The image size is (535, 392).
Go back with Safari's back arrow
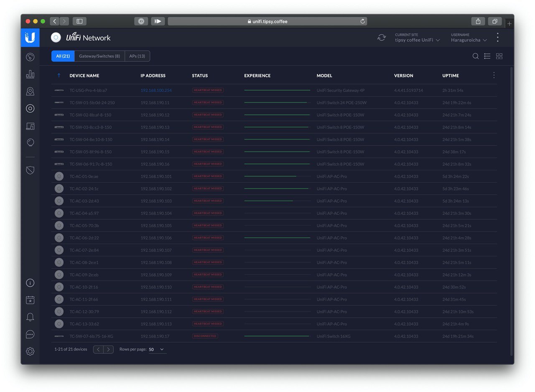point(55,21)
